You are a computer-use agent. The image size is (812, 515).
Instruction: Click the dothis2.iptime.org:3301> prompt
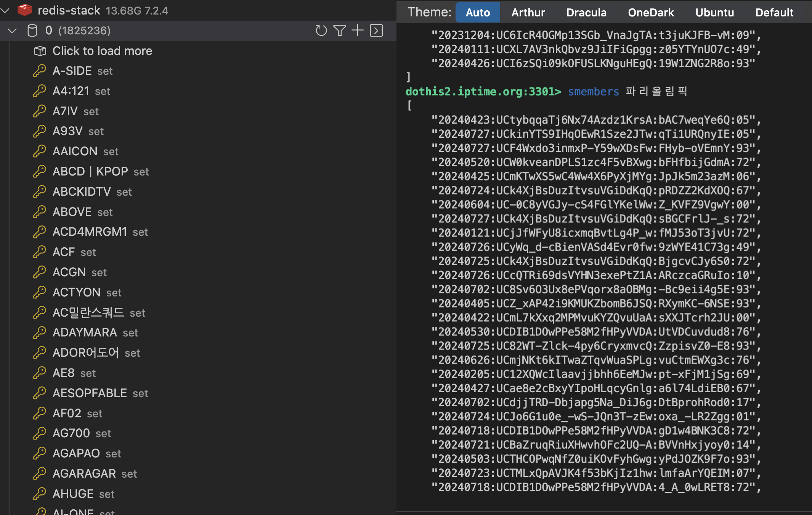tap(483, 92)
